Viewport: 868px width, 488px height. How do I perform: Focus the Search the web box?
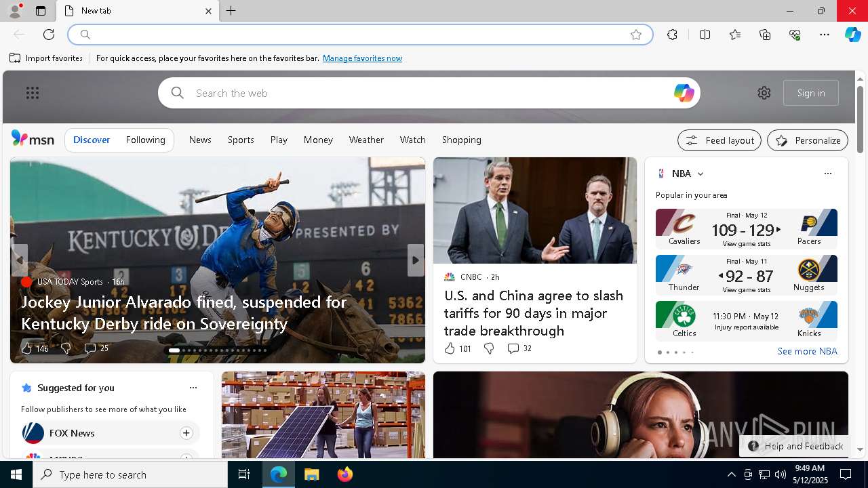[x=429, y=93]
